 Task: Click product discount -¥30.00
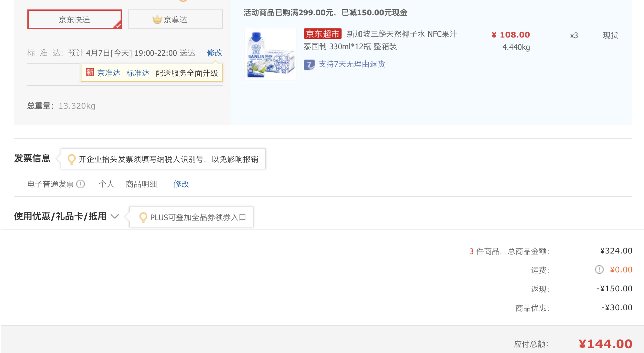[617, 308]
